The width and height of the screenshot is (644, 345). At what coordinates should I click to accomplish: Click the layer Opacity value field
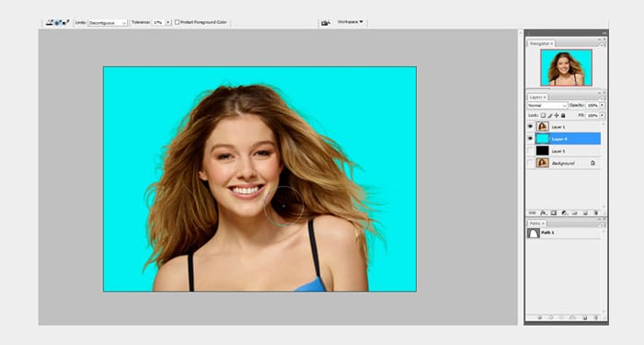[592, 106]
